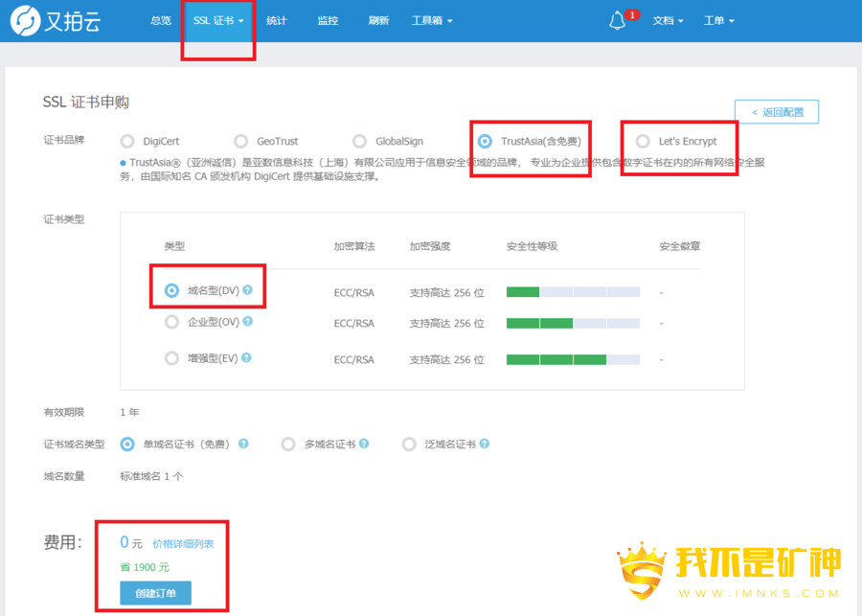Choose the 企业型(OV) certificate type

pyautogui.click(x=172, y=322)
